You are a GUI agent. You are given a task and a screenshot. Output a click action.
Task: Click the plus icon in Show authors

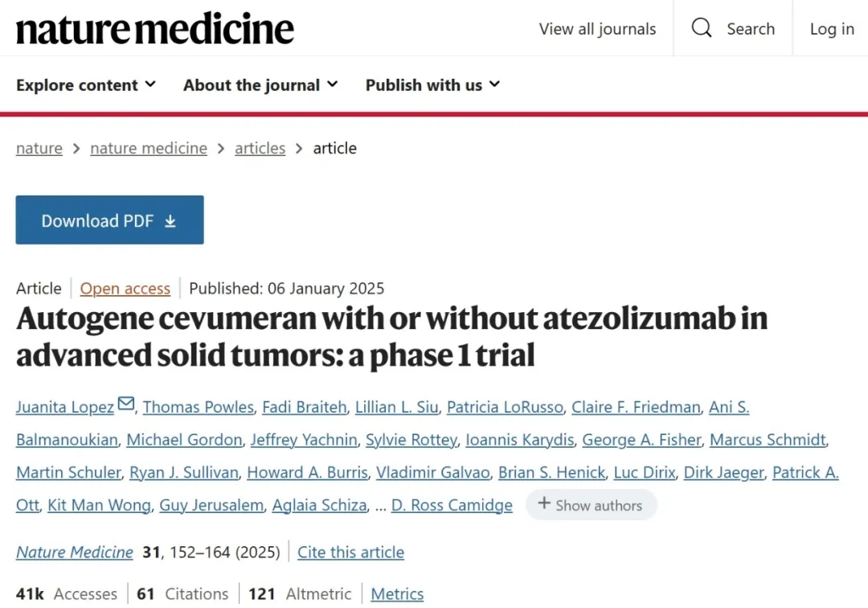pos(544,504)
